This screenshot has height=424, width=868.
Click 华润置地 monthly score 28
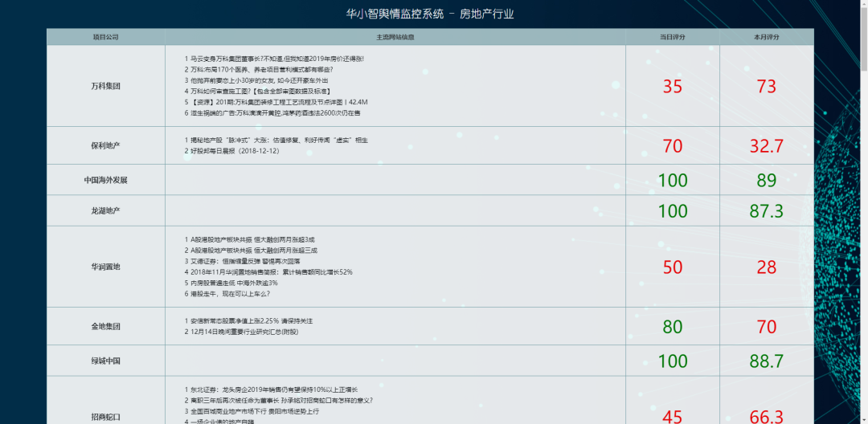coord(767,267)
